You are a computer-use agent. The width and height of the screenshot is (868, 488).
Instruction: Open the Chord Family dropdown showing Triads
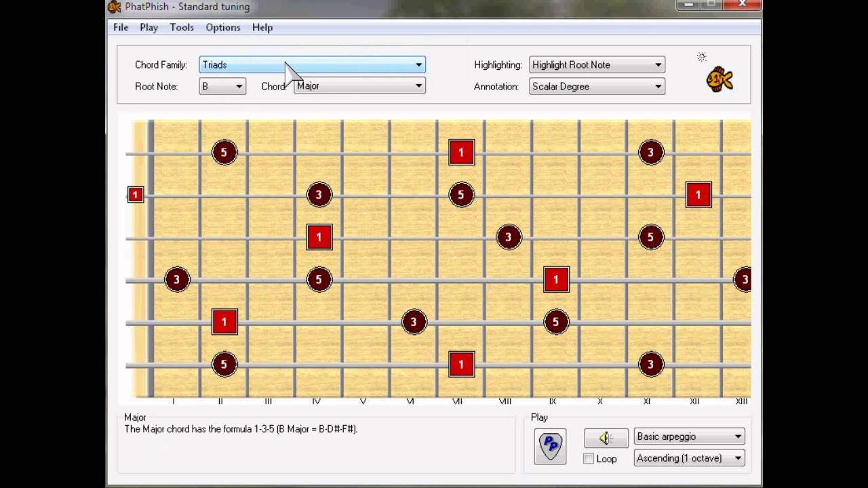tap(312, 65)
